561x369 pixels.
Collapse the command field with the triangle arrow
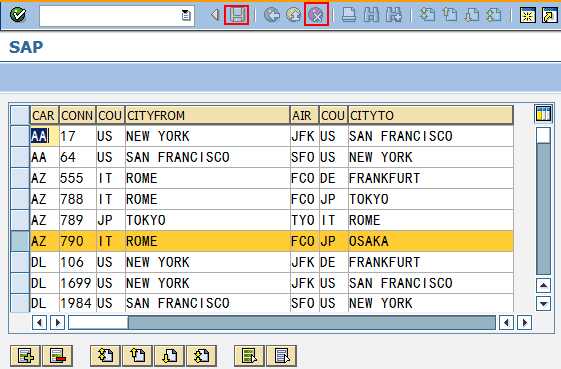pos(214,15)
